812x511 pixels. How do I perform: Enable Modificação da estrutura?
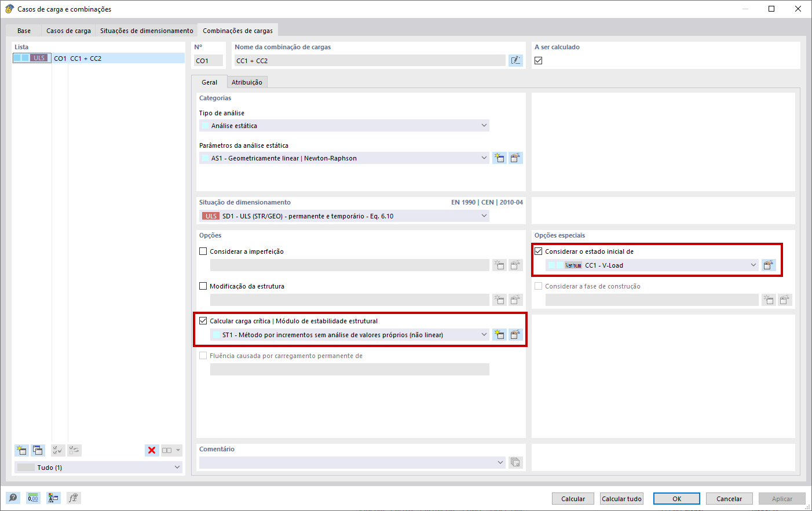(203, 286)
